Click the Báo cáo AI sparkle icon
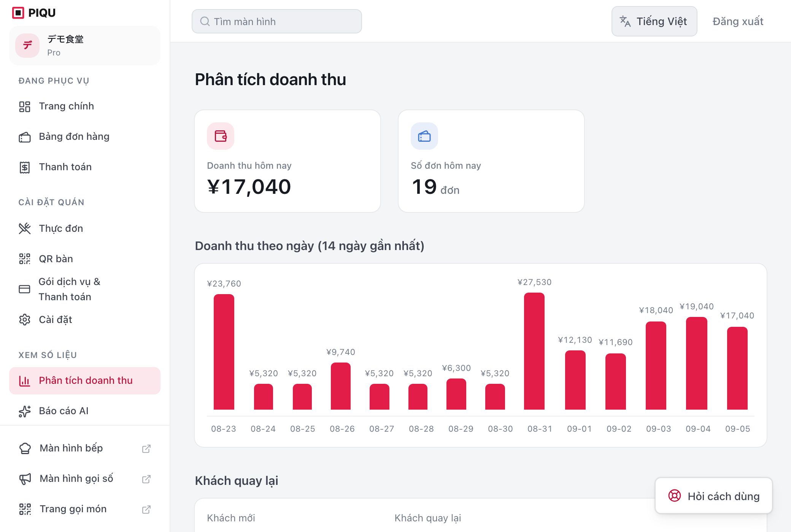The image size is (791, 532). pos(25,411)
